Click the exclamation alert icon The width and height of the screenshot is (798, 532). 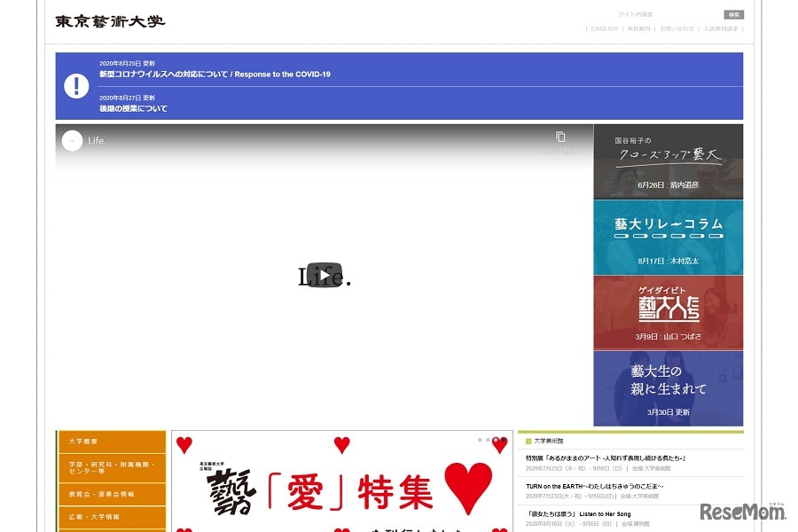[x=76, y=85]
